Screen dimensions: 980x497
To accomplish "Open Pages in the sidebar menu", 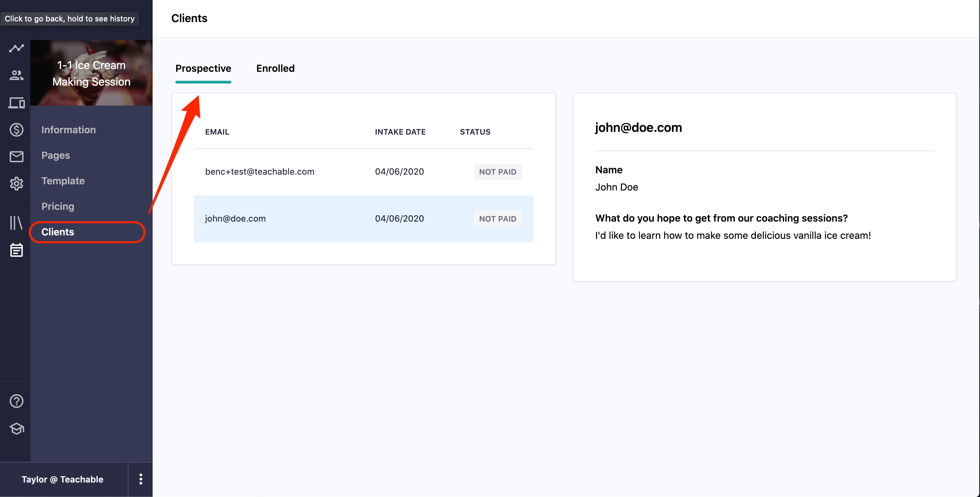I will (x=56, y=155).
